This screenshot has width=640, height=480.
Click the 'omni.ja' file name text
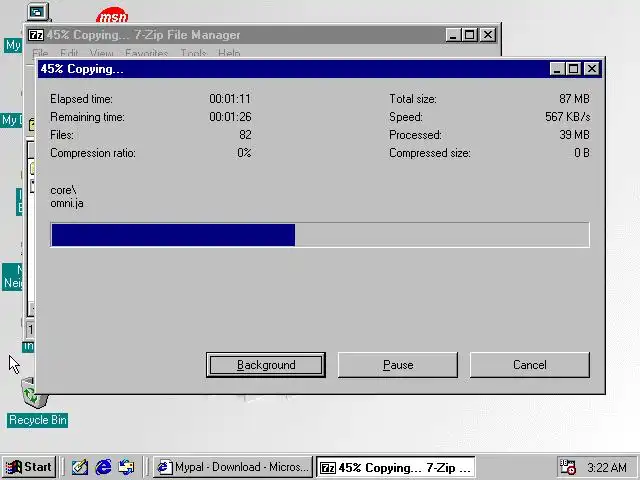click(67, 203)
